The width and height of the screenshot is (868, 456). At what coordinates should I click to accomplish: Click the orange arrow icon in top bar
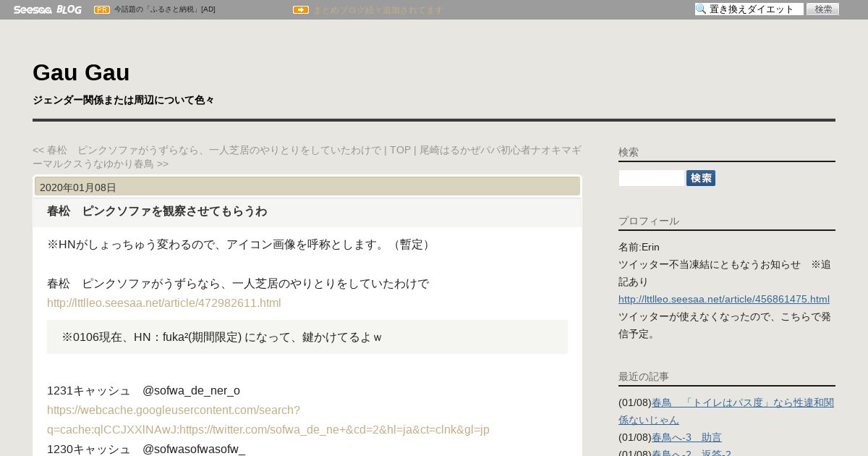tap(301, 9)
